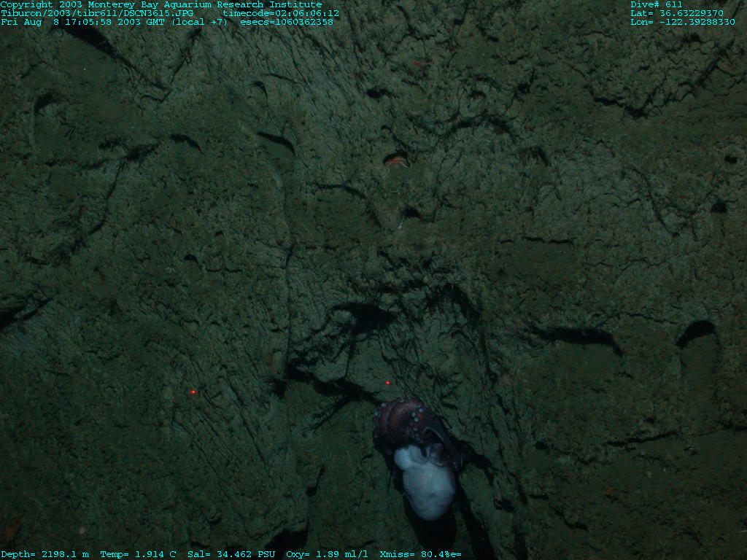Click the 'timecode=02:06:06:12' overlay text

click(281, 13)
